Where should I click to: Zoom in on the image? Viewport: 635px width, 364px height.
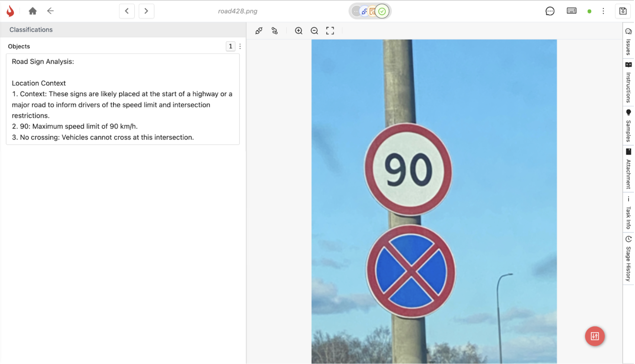299,31
